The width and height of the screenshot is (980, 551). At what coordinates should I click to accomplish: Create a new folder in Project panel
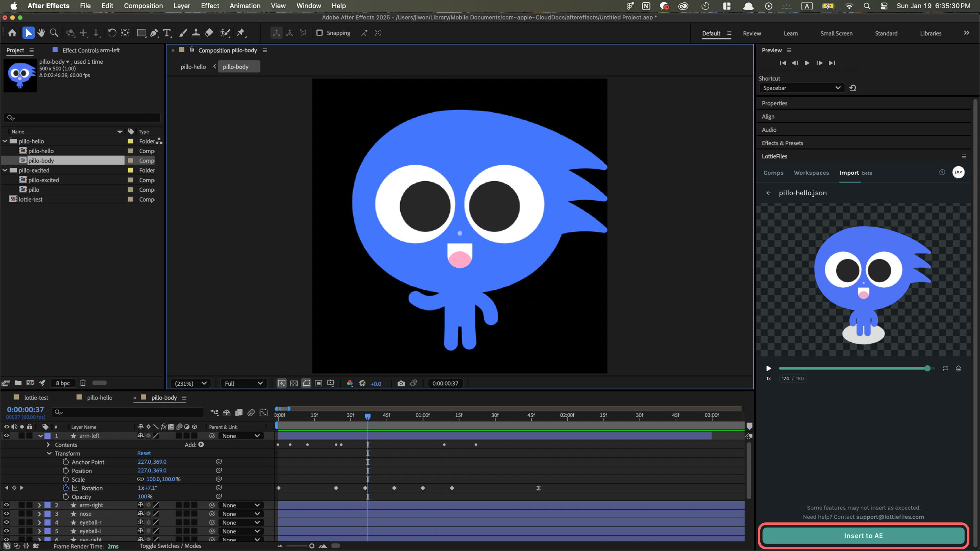[x=18, y=383]
